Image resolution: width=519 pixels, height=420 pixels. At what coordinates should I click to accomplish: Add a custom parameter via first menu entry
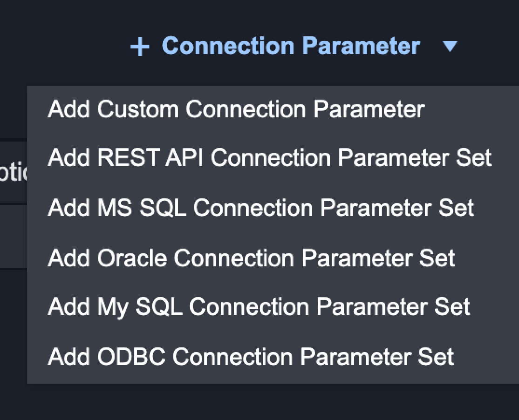(236, 110)
